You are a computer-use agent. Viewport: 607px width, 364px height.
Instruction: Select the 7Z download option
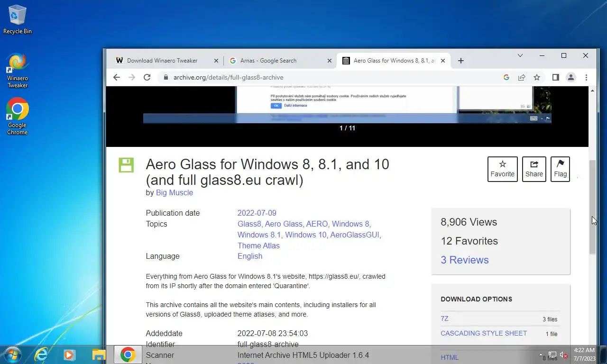pos(444,318)
